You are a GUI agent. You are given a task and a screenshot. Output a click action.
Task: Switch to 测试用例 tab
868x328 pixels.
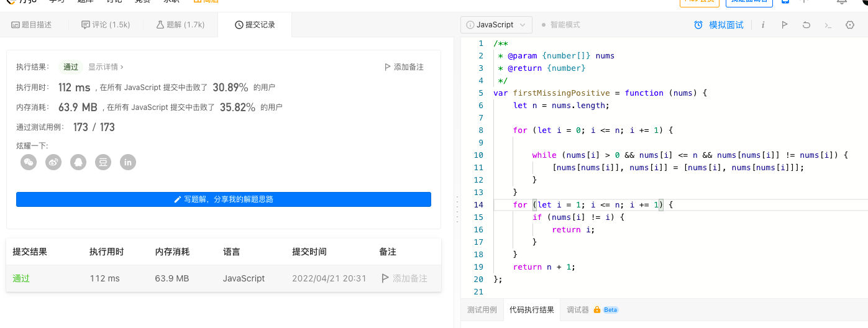pos(482,309)
